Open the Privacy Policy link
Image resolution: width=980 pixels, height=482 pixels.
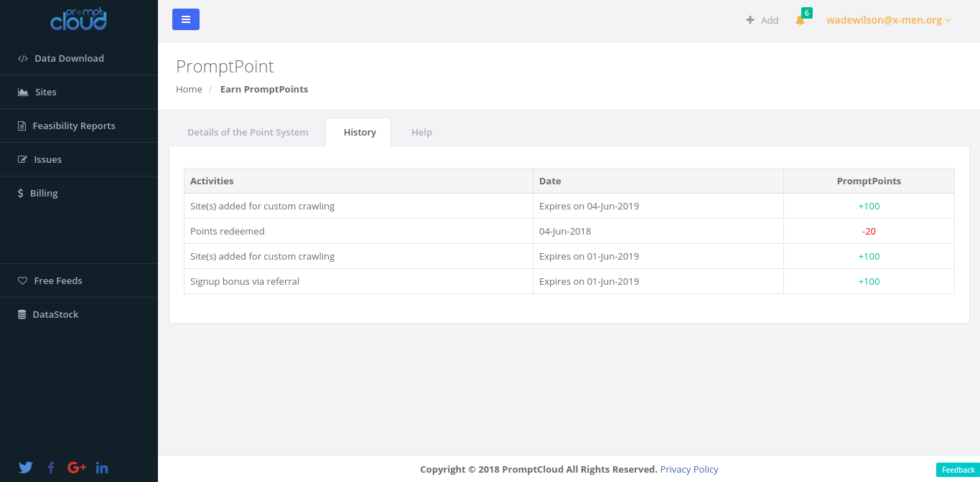click(689, 470)
